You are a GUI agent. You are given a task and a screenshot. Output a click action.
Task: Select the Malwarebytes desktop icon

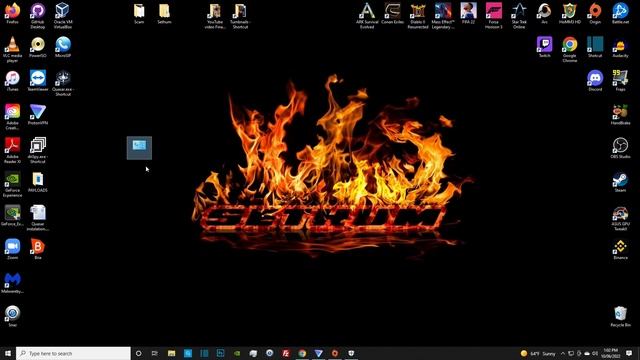pos(13,283)
